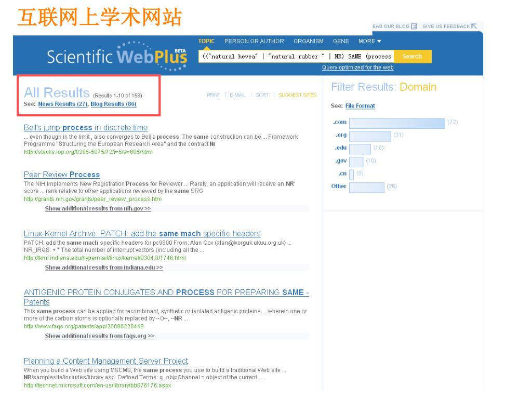
Task: Filter results by .cn domain
Action: 342,174
